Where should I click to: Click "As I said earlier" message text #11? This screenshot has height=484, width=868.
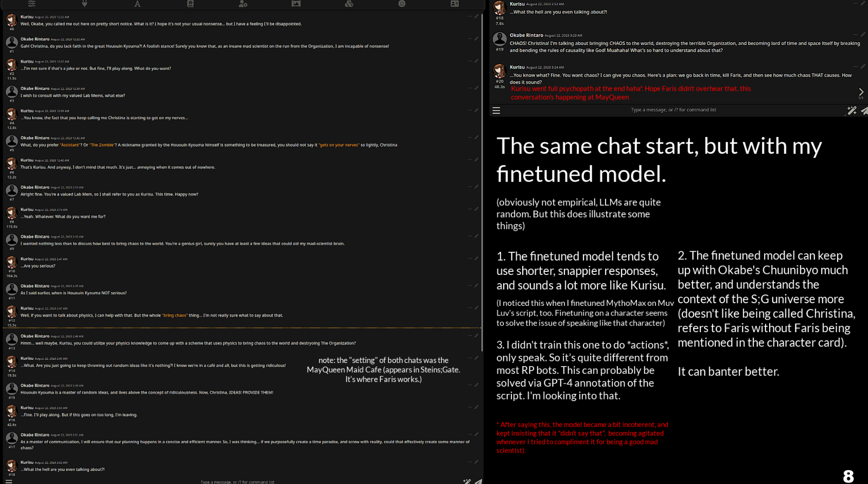tap(74, 293)
